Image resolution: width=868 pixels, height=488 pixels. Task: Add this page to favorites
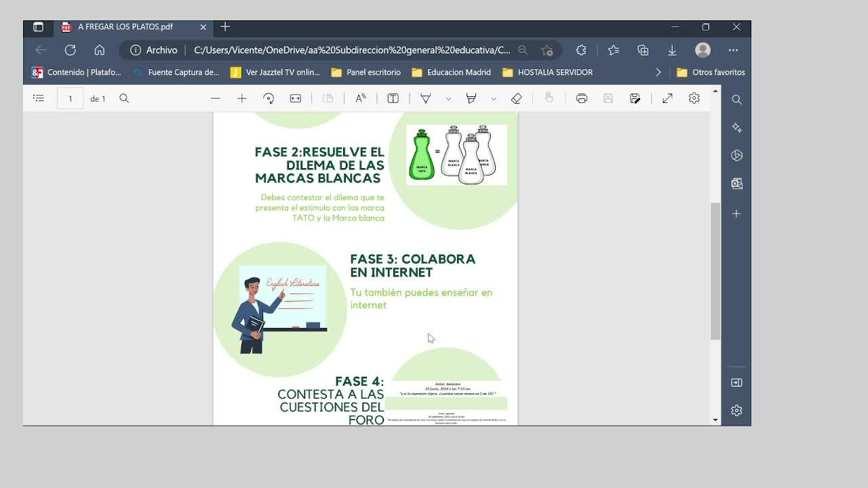tap(547, 50)
